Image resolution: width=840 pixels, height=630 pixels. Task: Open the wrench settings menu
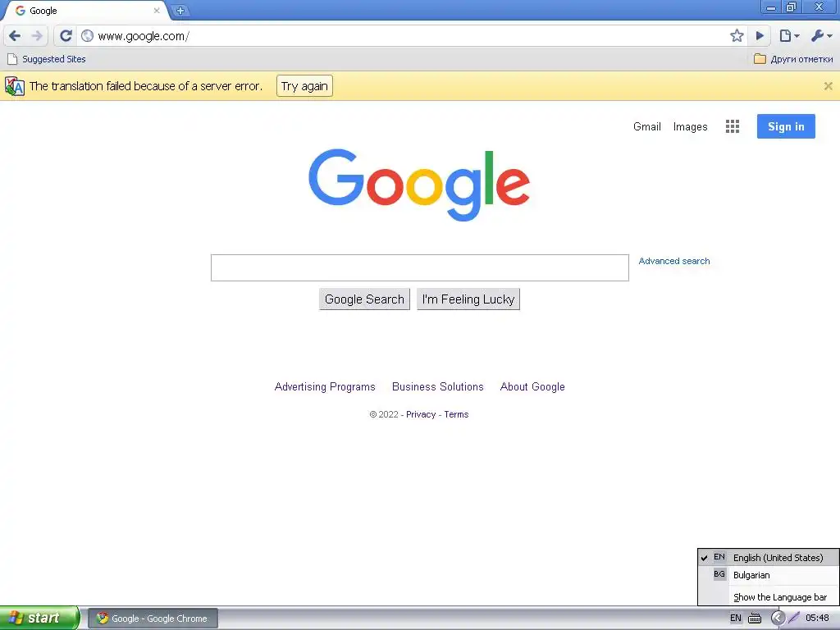(x=821, y=36)
